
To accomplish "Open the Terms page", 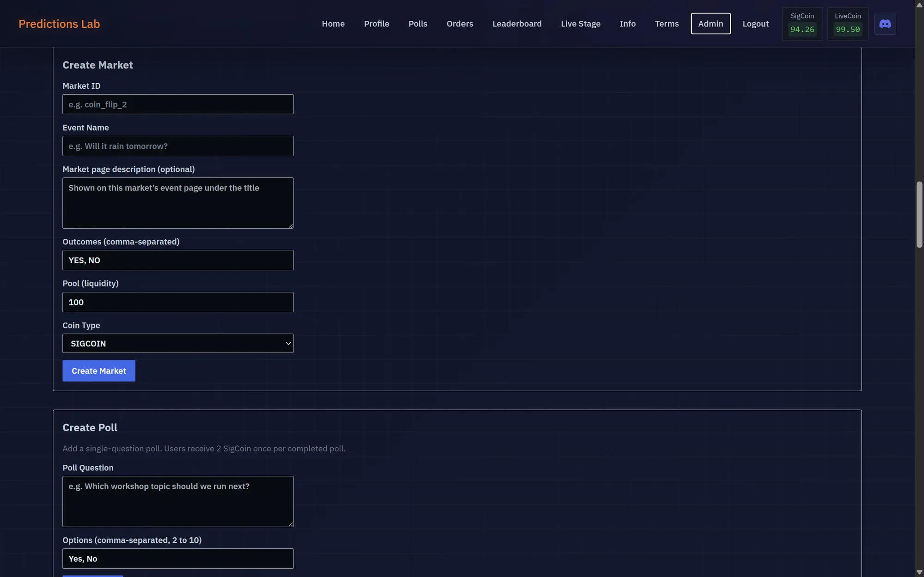I will coord(667,24).
